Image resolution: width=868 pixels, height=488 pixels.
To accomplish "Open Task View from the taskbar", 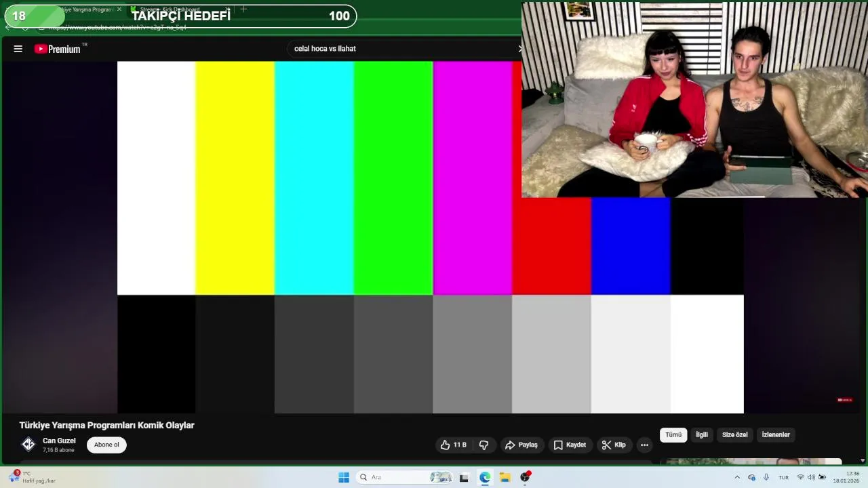I will click(464, 477).
